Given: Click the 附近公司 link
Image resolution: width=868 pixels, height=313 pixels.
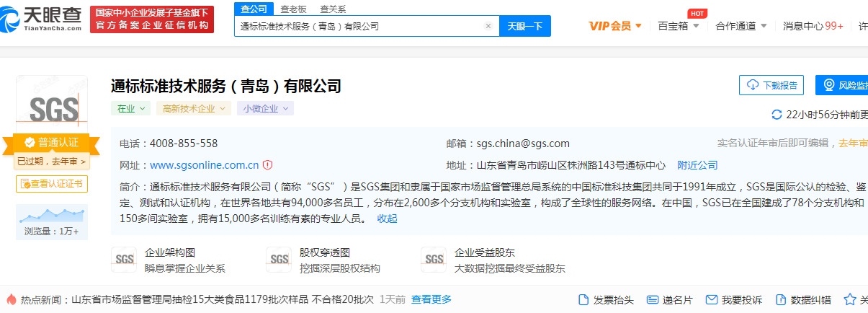Looking at the screenshot, I should tap(697, 165).
